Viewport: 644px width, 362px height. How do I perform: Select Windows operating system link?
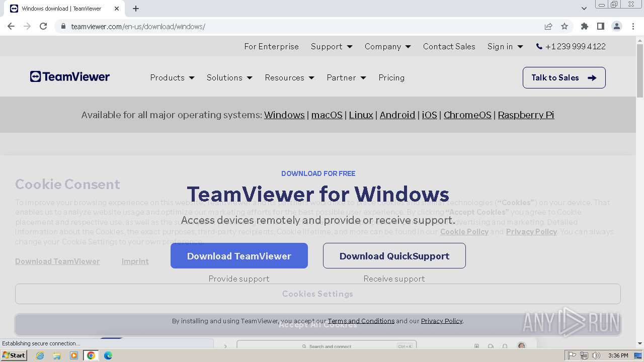coord(284,115)
